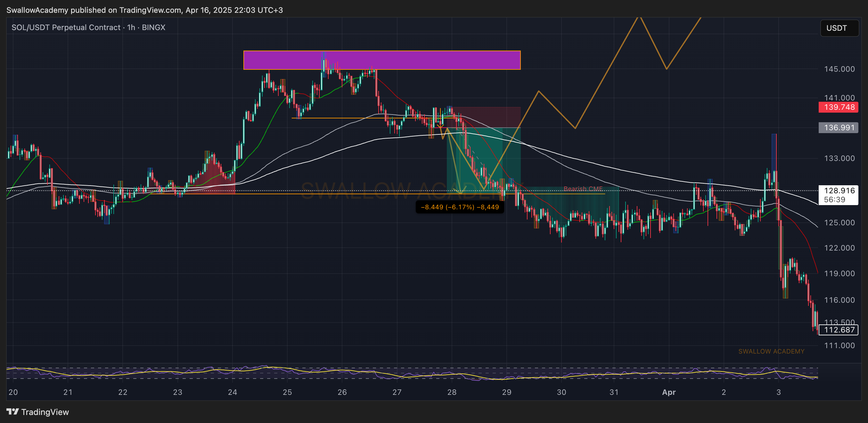Click the date label 20 on time axis
868x423 pixels.
click(13, 392)
